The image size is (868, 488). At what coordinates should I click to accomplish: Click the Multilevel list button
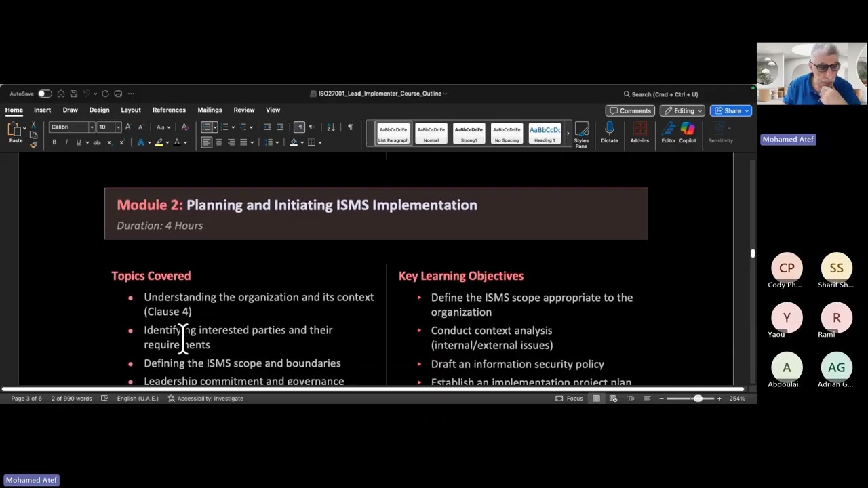coord(243,127)
